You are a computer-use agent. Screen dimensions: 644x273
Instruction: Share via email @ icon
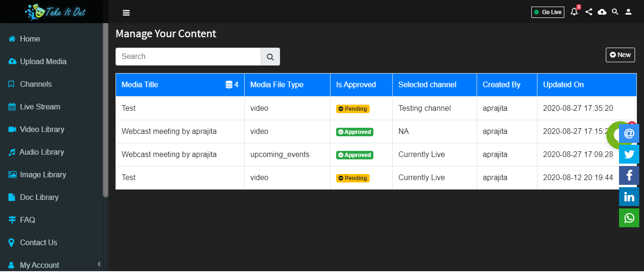pos(629,134)
